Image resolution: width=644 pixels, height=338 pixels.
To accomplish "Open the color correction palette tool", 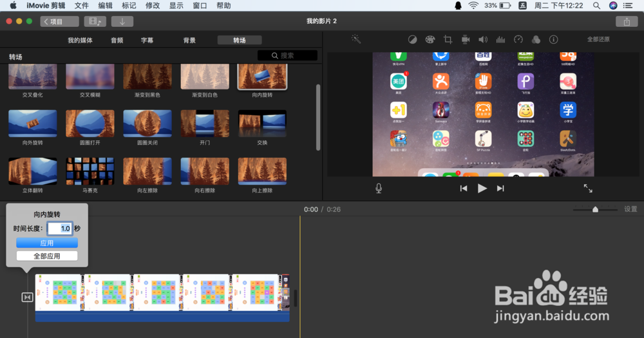I will (x=430, y=39).
